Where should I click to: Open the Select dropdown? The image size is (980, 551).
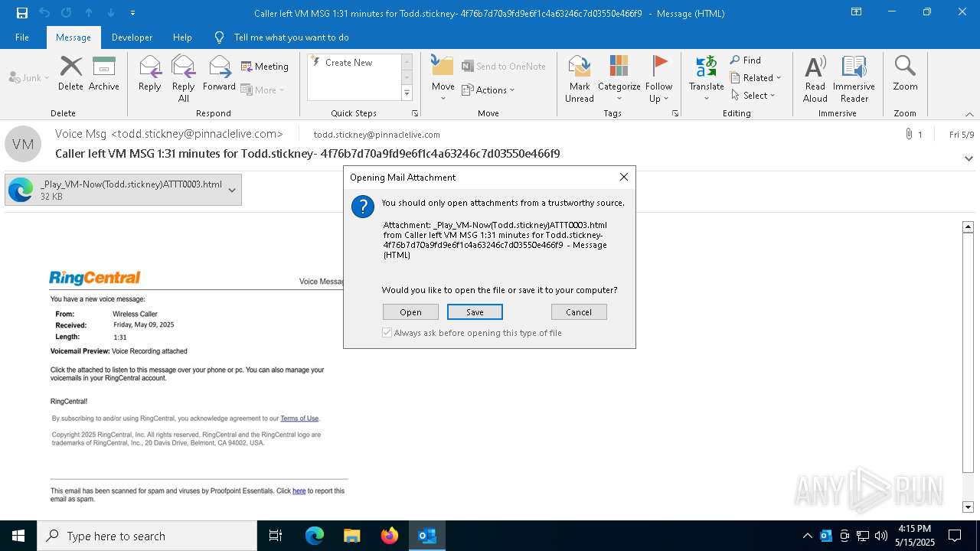click(x=753, y=96)
